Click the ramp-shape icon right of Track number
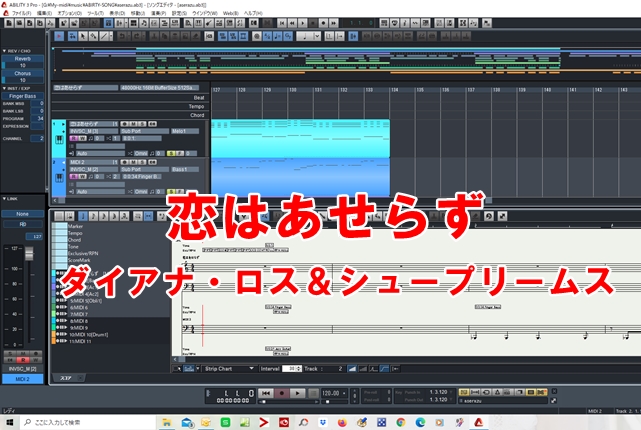The height and width of the screenshot is (430, 641). click(352, 369)
